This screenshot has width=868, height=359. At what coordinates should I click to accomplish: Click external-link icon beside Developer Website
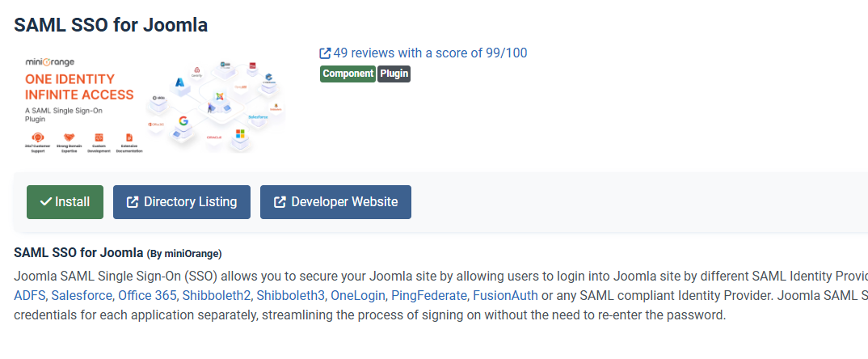coord(280,202)
